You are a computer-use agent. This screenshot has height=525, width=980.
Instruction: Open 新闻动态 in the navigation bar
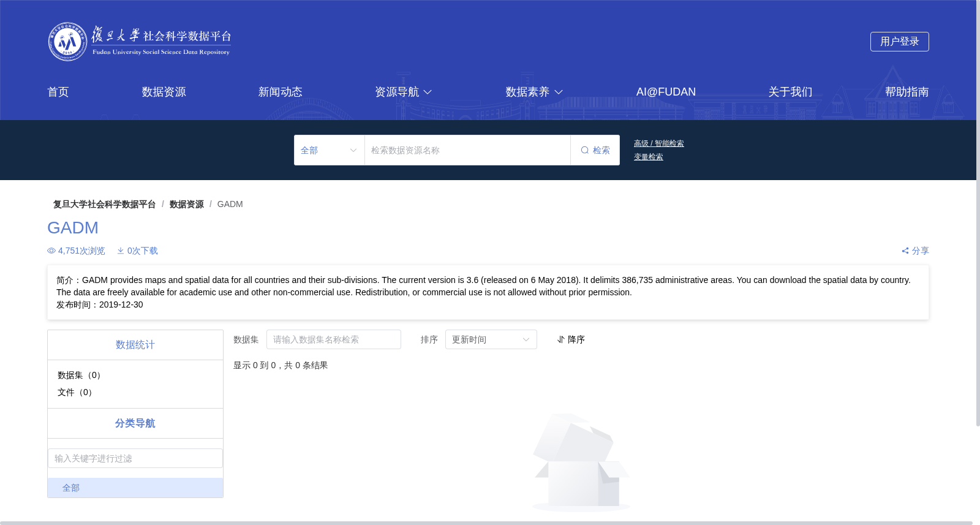(x=281, y=92)
